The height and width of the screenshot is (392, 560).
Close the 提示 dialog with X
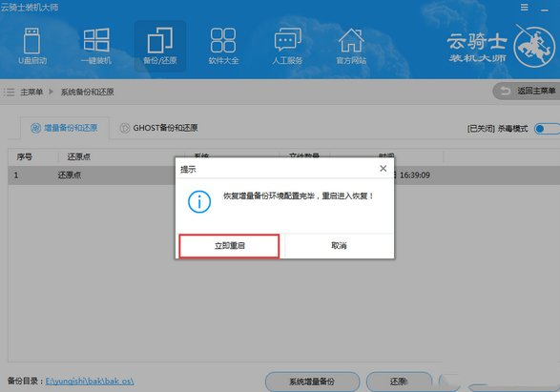[384, 168]
